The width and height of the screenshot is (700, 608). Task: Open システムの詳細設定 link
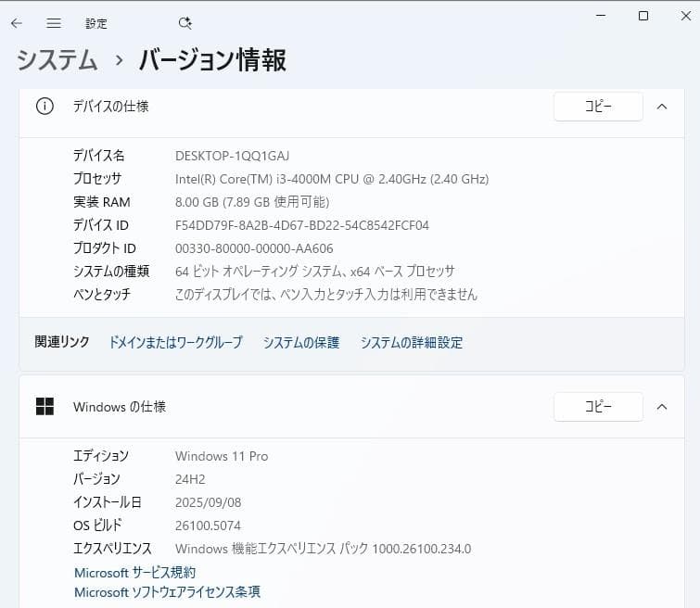coord(412,342)
